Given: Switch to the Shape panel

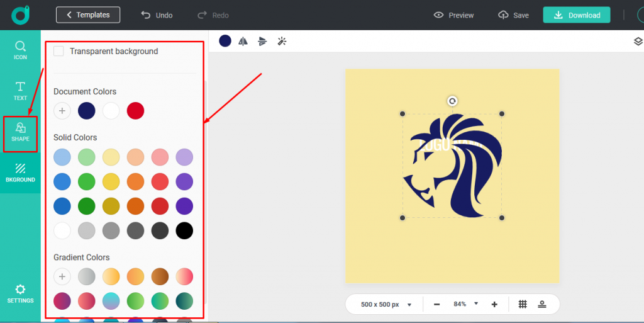Looking at the screenshot, I should click(20, 133).
